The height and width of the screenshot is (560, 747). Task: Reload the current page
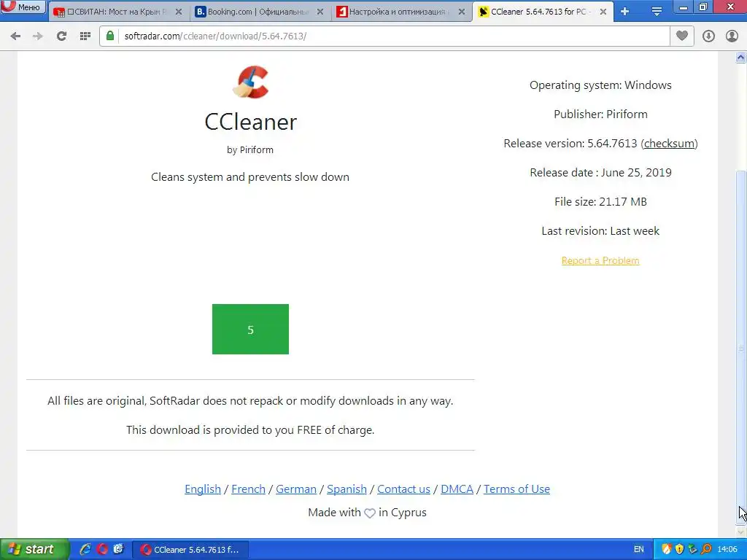(x=61, y=36)
